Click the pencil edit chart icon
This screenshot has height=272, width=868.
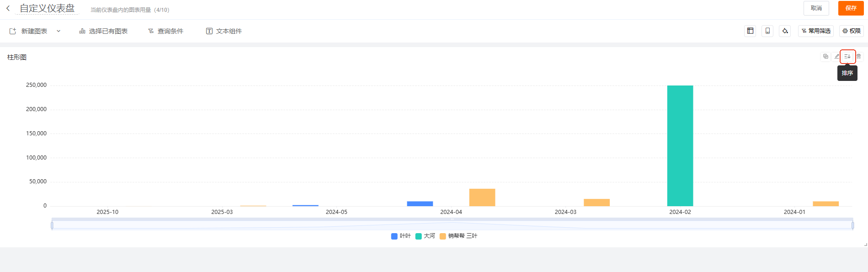pos(837,57)
